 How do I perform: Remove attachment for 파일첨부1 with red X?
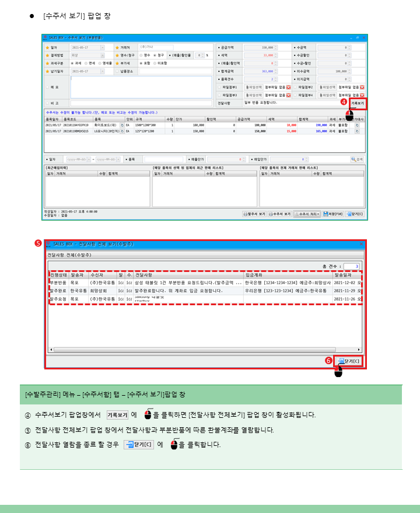[289, 88]
